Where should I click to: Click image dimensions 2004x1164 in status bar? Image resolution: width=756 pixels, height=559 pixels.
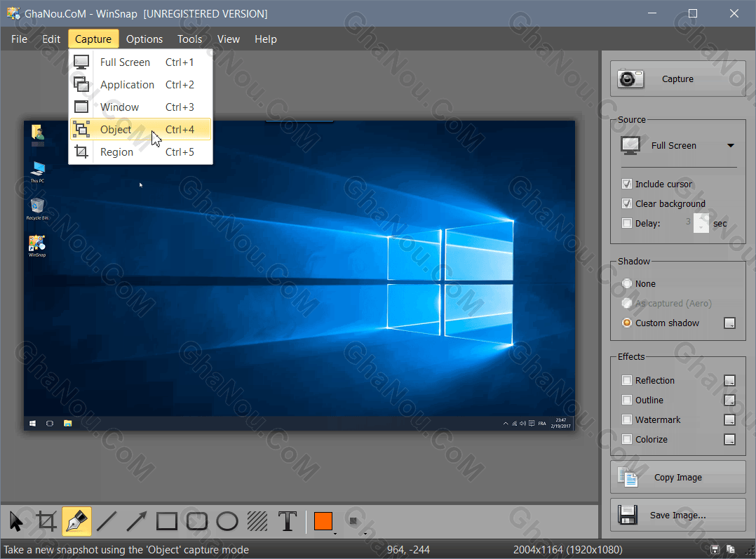point(567,550)
